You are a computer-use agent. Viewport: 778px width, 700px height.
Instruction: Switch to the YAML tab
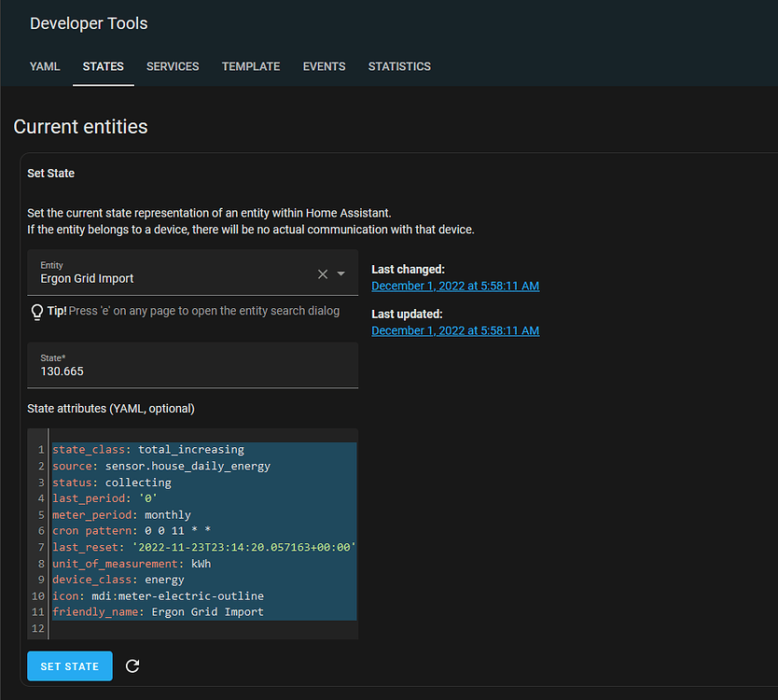45,66
